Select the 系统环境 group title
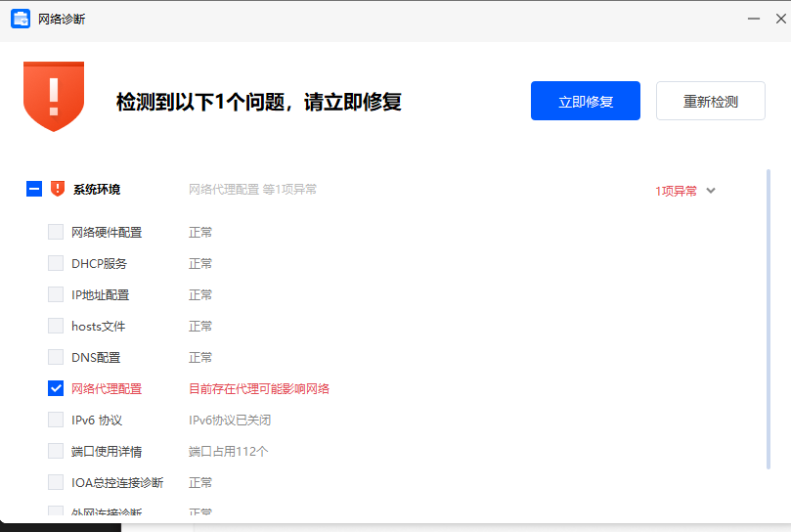The width and height of the screenshot is (791, 532). point(97,190)
